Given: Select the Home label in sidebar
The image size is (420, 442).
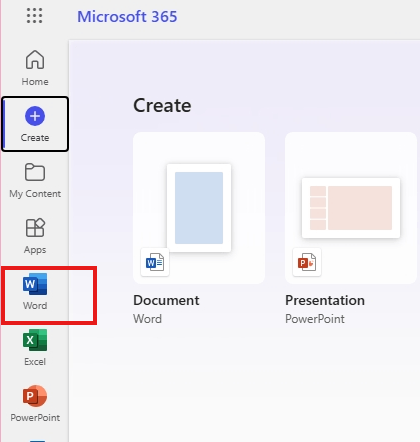Looking at the screenshot, I should [x=35, y=81].
